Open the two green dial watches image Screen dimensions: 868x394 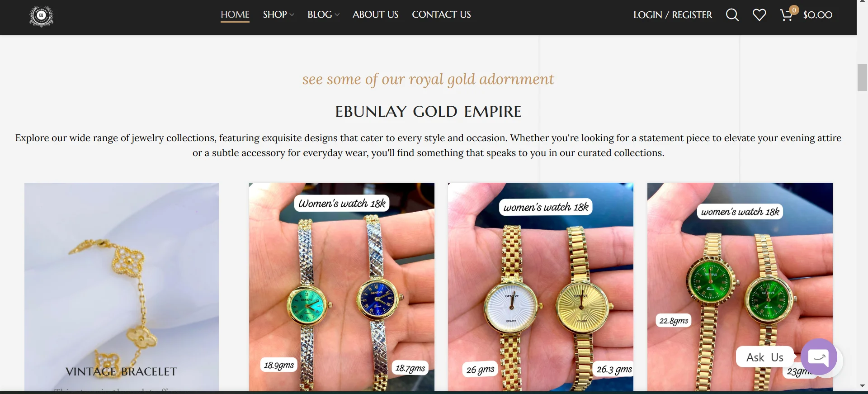(x=740, y=287)
